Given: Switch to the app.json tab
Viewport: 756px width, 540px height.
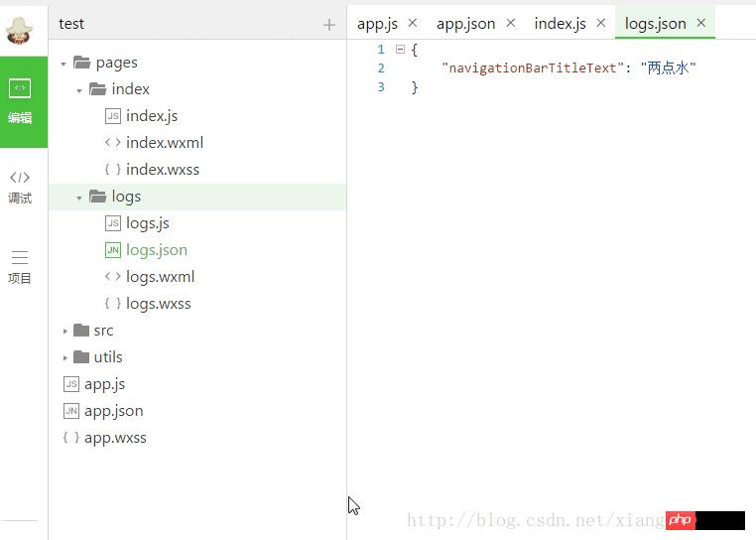Looking at the screenshot, I should (x=465, y=23).
